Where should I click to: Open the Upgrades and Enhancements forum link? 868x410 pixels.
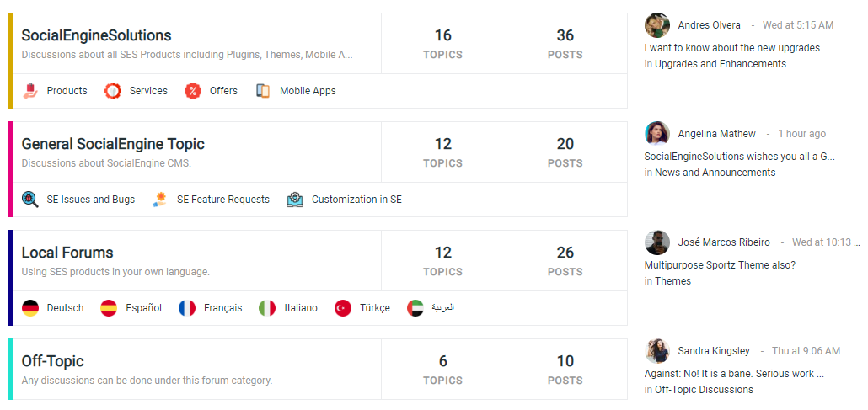pos(721,64)
